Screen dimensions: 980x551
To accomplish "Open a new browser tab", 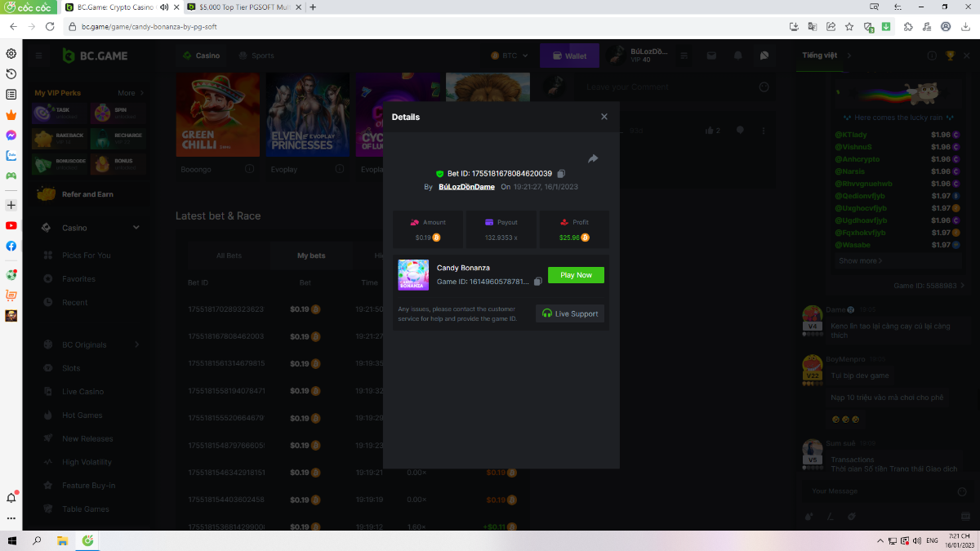I will (314, 7).
